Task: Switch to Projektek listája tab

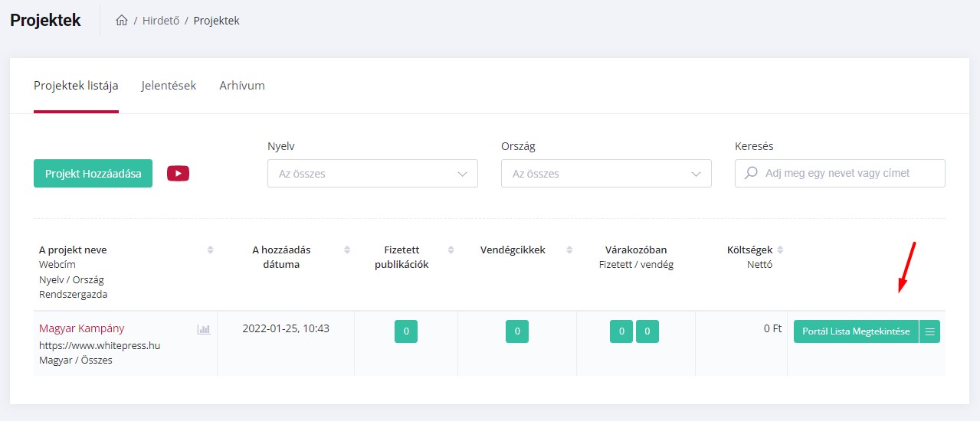Action: click(76, 86)
